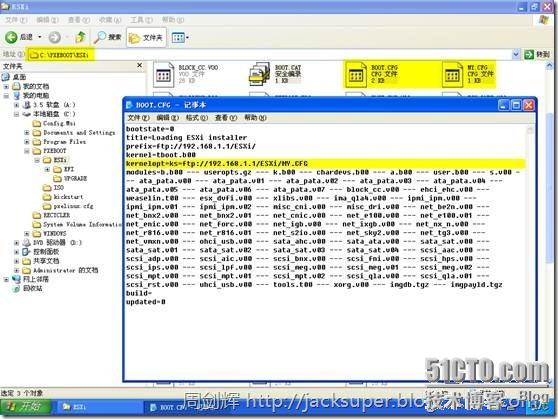
Task: Click the Start button on taskbar
Action: (x=25, y=407)
